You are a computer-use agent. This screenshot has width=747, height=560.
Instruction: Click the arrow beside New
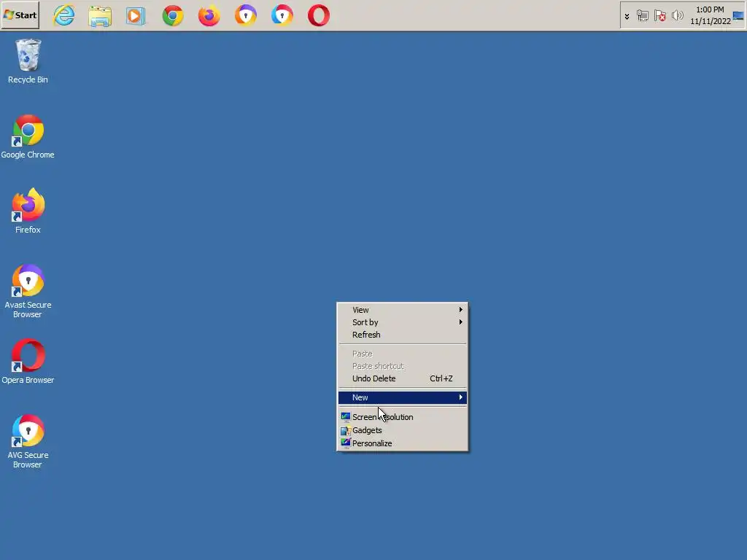pyautogui.click(x=461, y=397)
